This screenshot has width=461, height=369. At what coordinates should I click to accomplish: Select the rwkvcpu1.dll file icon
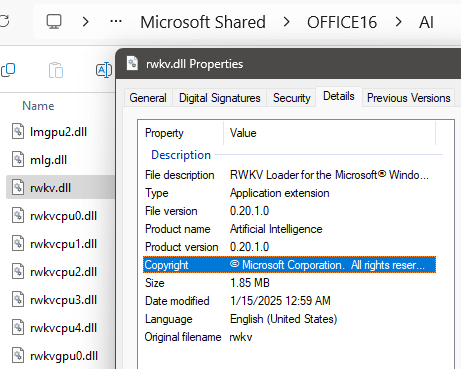tap(18, 243)
